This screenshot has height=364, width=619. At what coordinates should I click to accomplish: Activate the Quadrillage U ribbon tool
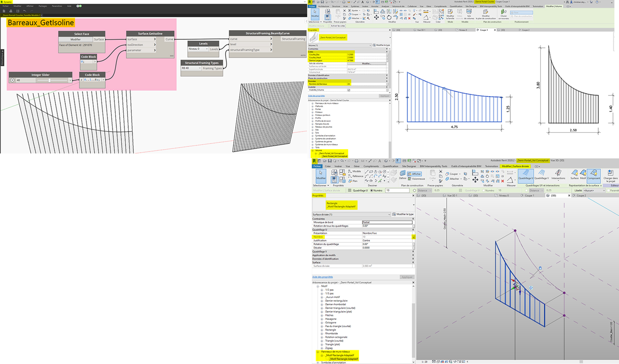[x=526, y=174]
